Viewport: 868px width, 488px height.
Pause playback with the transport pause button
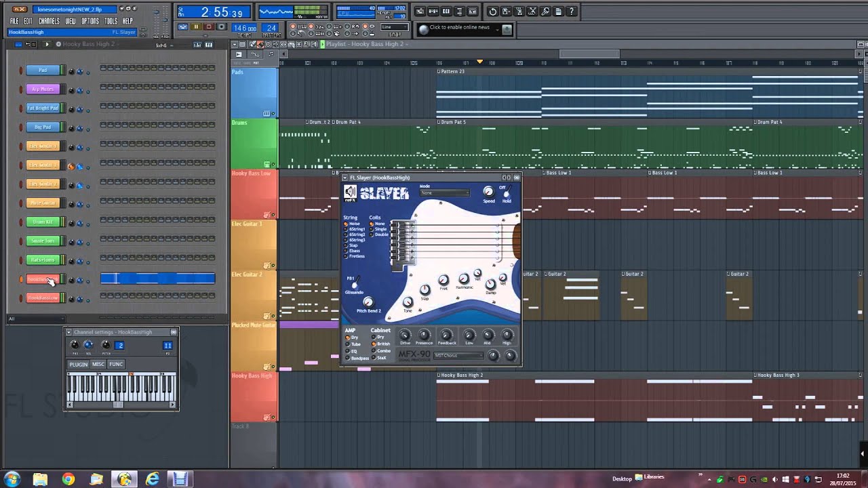(196, 27)
